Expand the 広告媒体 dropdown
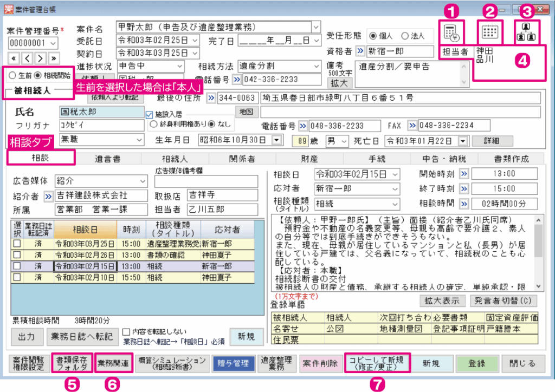555x392 pixels. pos(142,181)
